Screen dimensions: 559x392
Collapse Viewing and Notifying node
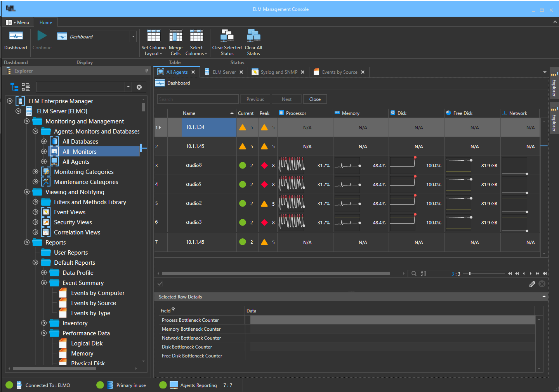pos(27,192)
